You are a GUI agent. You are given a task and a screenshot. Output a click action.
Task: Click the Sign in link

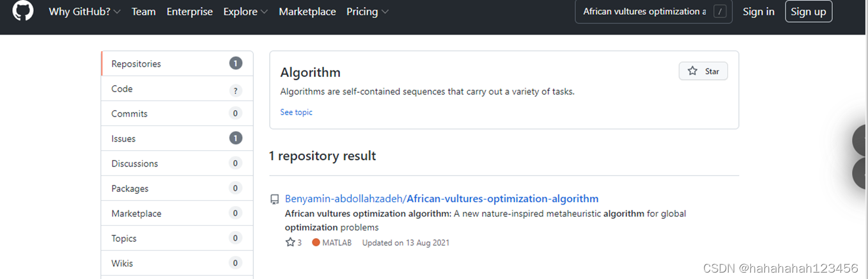pyautogui.click(x=759, y=12)
